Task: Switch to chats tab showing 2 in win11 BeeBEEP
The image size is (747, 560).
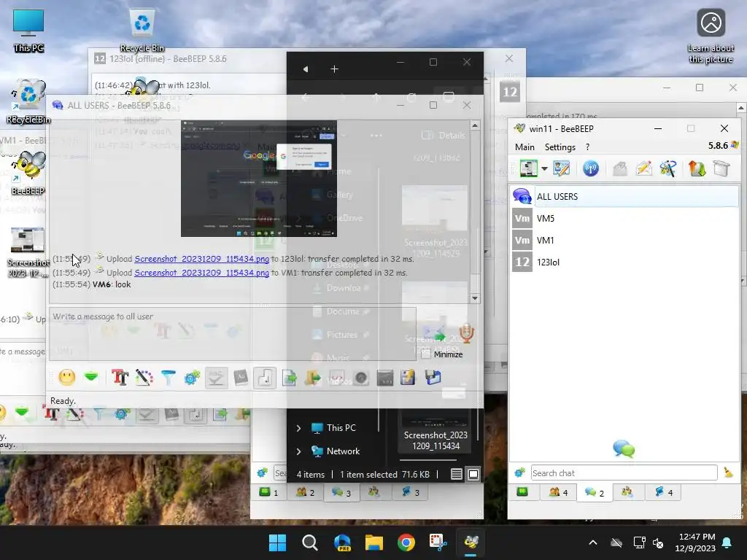Action: tap(594, 492)
